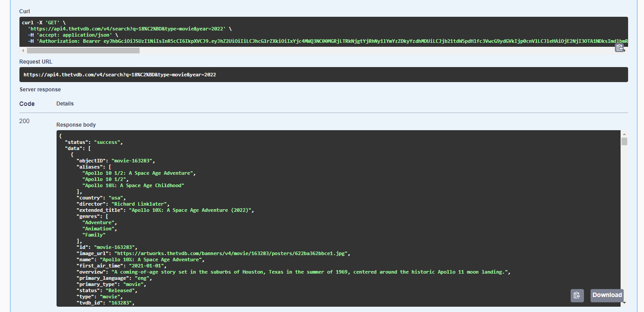Image resolution: width=644 pixels, height=312 pixels.
Task: Click the "Server response" heading
Action: click(x=40, y=90)
